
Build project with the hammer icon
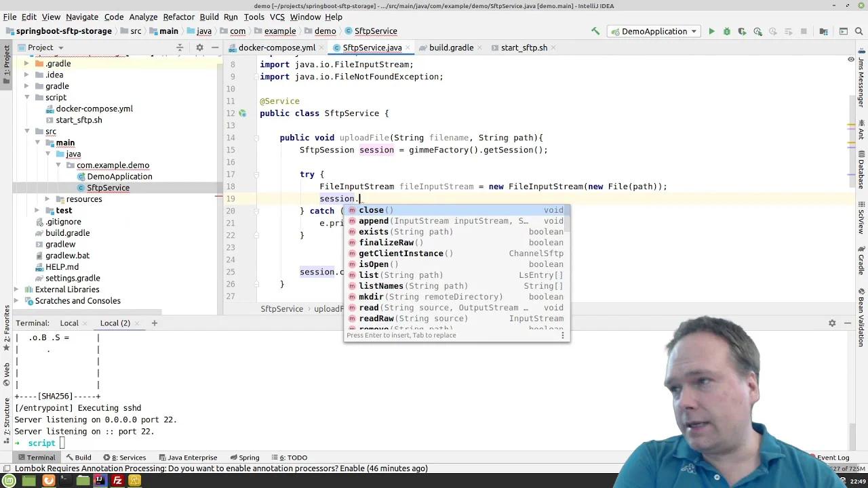click(595, 31)
